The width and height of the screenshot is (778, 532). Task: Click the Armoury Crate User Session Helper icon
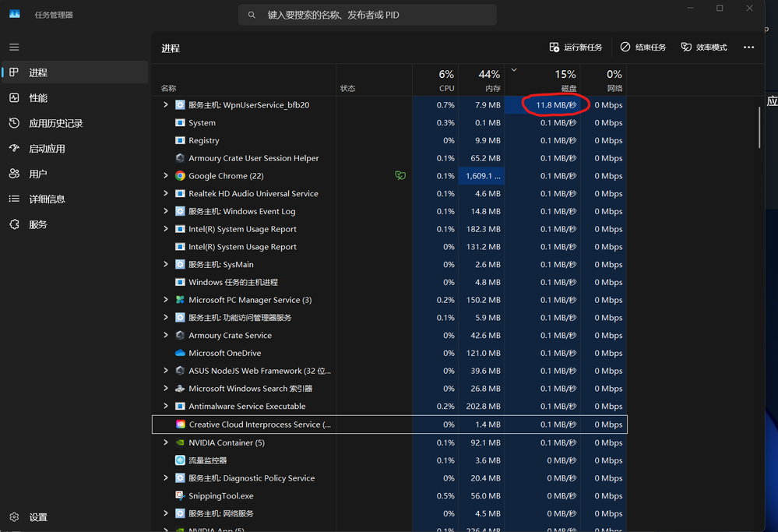point(180,158)
